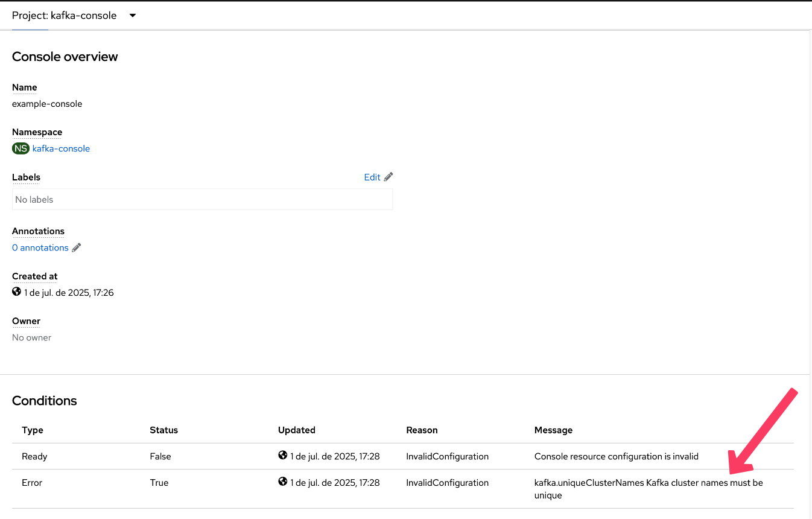Click the Edit labels link
812x519 pixels.
(372, 177)
